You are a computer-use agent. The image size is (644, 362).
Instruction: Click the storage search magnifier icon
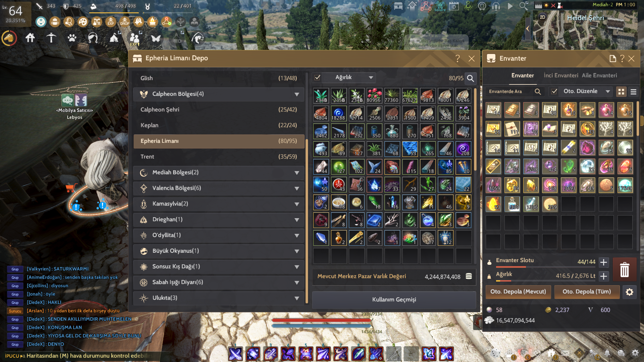point(471,78)
